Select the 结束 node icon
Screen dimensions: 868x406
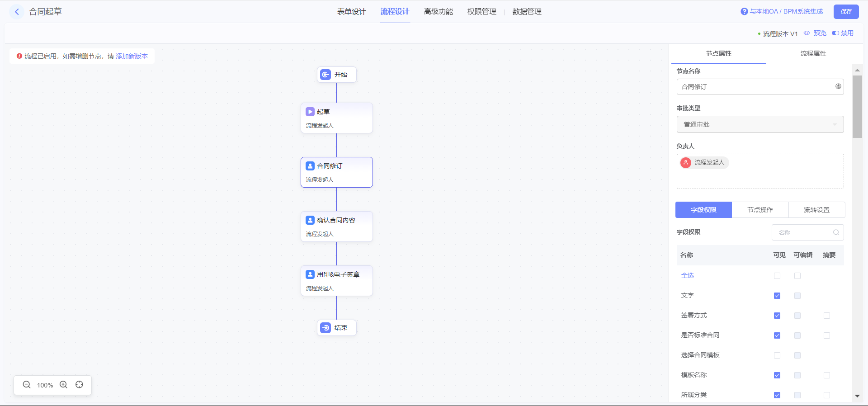click(x=325, y=328)
